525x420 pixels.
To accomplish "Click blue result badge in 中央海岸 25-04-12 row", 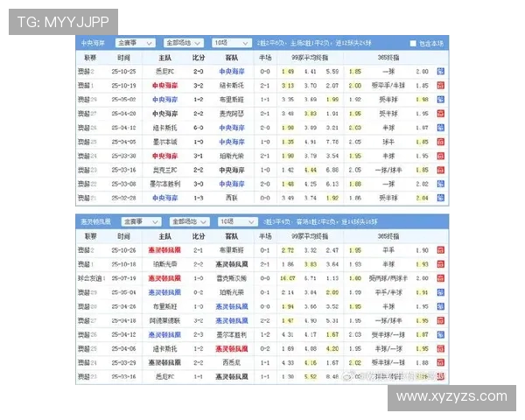I will [x=441, y=128].
